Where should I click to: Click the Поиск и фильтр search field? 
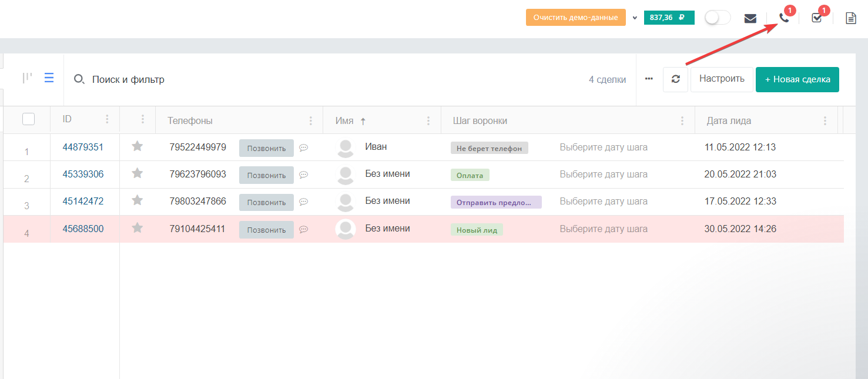[128, 79]
